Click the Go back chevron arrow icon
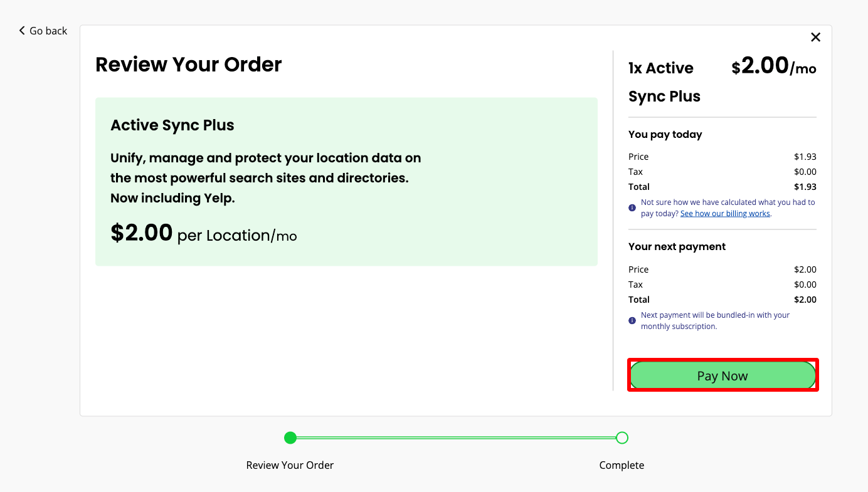The image size is (868, 492). pos(22,31)
